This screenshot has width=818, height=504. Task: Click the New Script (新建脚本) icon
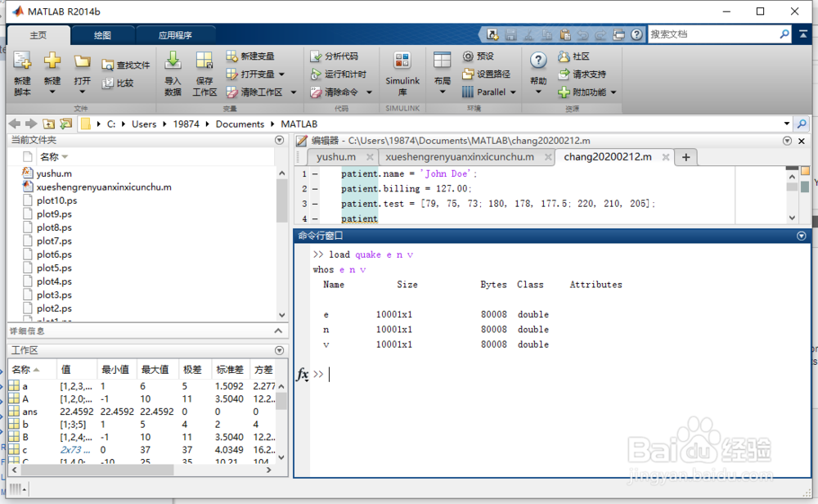click(22, 61)
